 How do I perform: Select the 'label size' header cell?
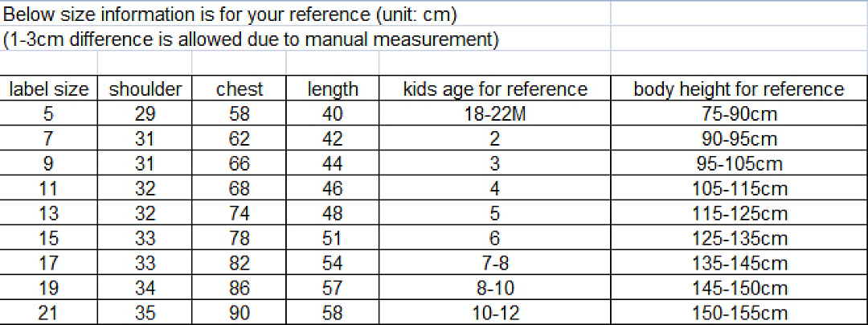[49, 89]
